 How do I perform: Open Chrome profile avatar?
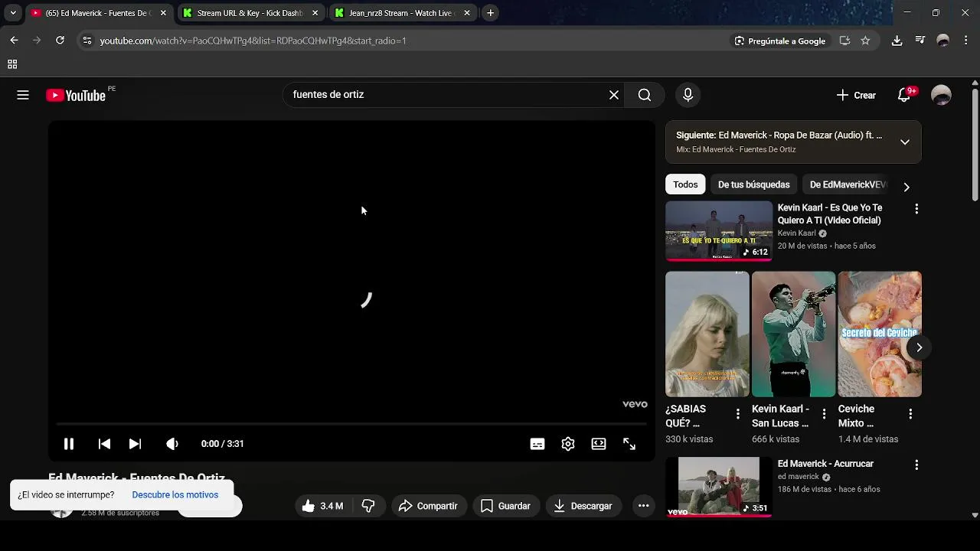[943, 41]
